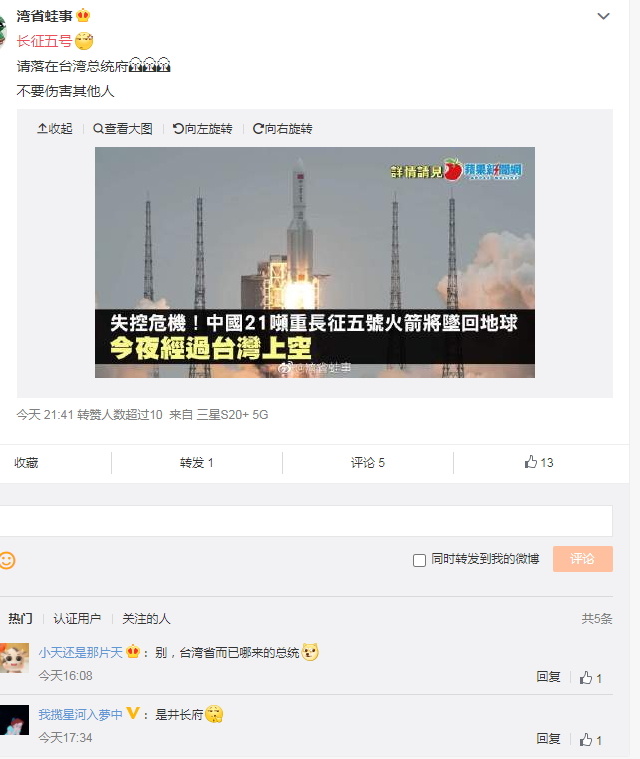640x759 pixels.
Task: Reply to 我揽星河入夢中's comment
Action: (x=548, y=739)
